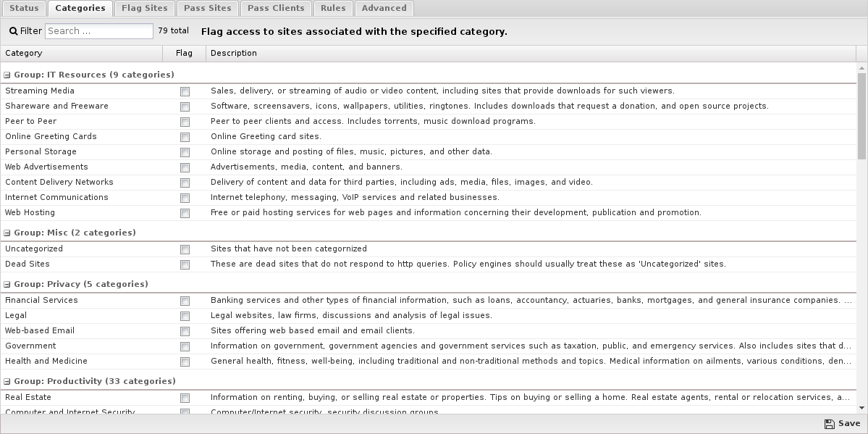Flag the Financial Services category

tap(185, 301)
